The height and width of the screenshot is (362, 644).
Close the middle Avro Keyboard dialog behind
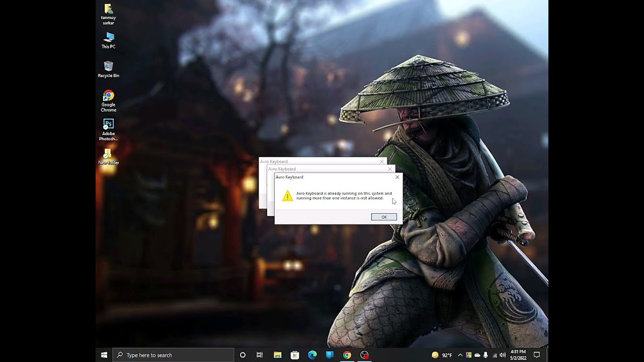tap(390, 169)
